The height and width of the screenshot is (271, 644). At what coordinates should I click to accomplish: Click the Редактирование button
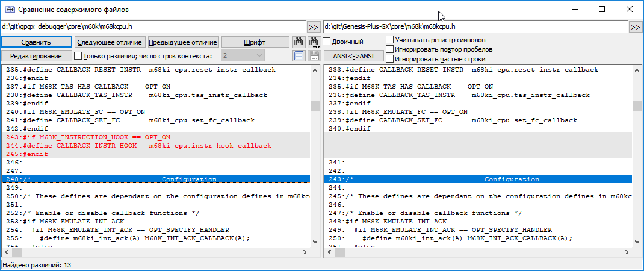[36, 55]
